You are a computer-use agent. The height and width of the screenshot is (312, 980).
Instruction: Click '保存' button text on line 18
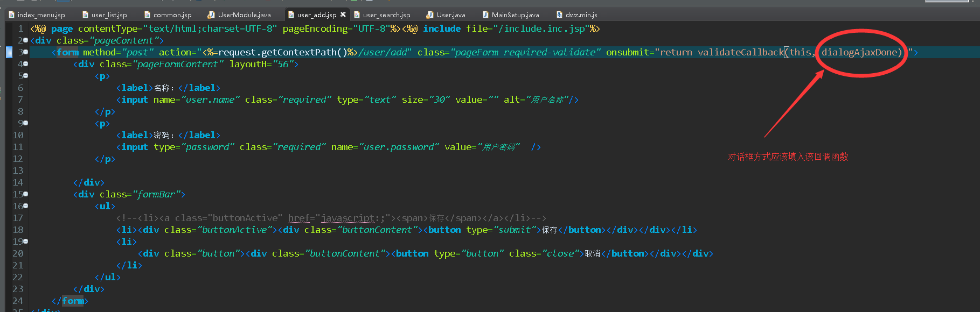click(x=550, y=230)
